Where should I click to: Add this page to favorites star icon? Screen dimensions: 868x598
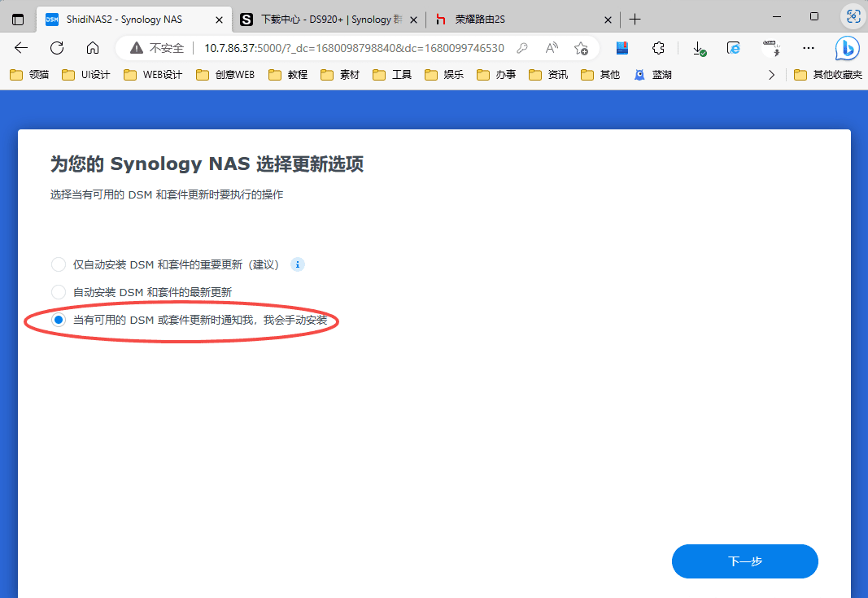(x=581, y=48)
